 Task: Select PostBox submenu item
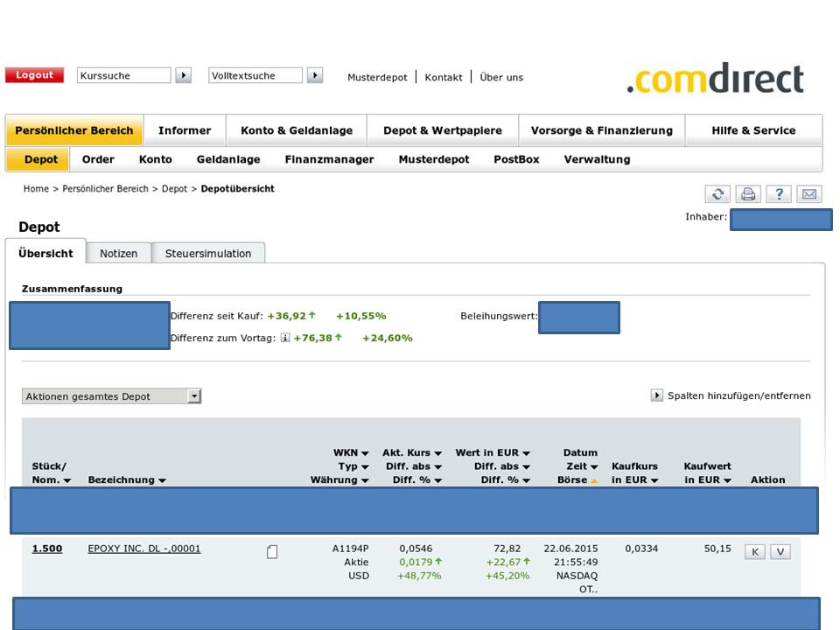516,159
